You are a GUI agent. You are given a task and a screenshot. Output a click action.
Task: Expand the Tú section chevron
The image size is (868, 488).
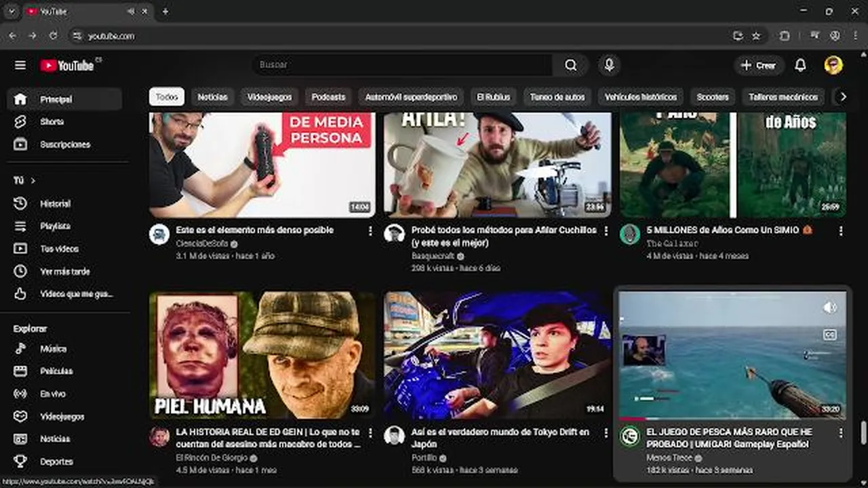point(33,180)
